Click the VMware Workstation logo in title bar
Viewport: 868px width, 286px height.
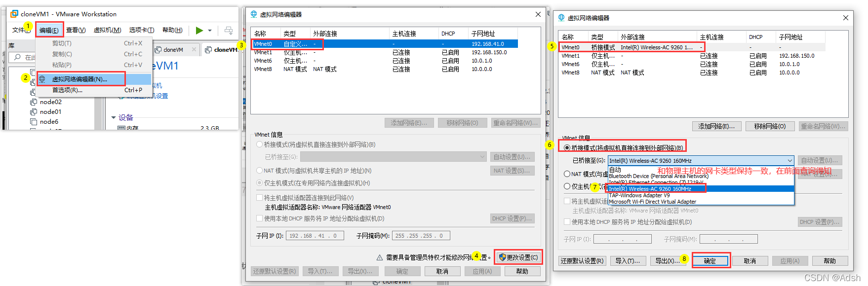tap(14, 14)
